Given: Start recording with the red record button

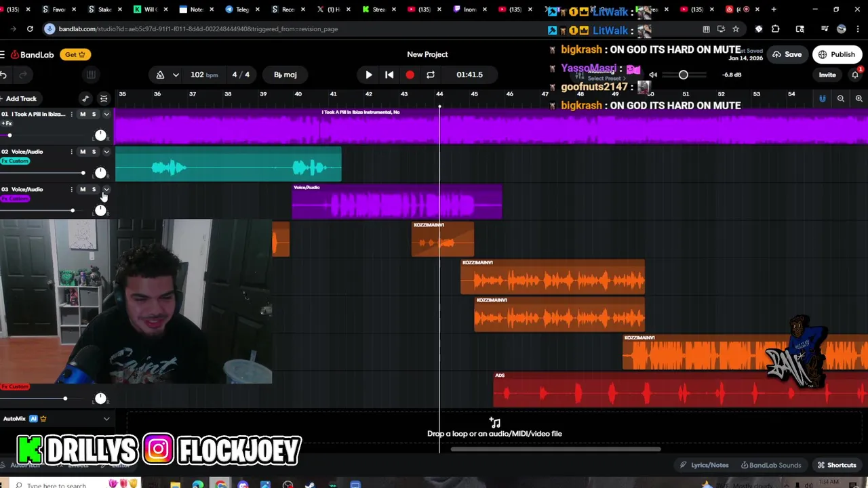Looking at the screenshot, I should (410, 75).
